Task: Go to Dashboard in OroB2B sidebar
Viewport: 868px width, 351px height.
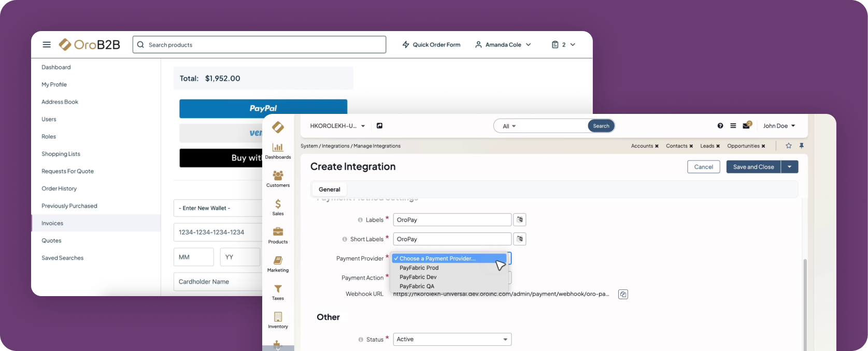Action: [x=56, y=67]
